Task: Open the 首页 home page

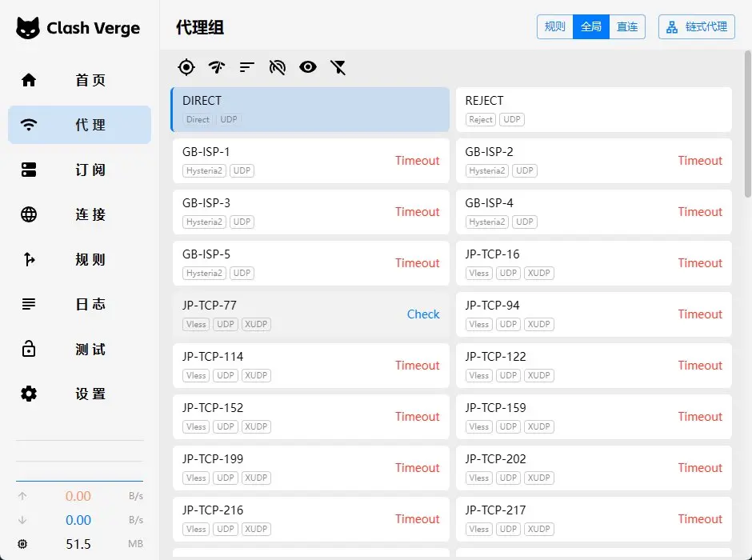Action: tap(80, 80)
